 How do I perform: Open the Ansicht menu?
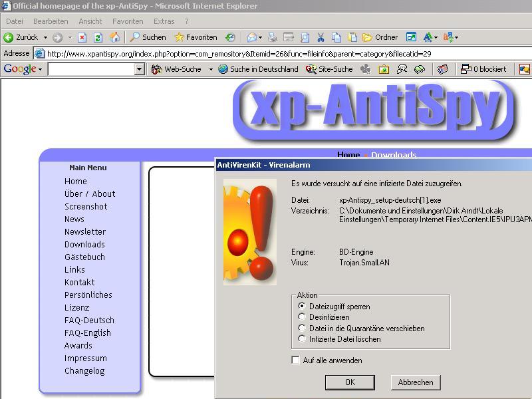pos(90,21)
